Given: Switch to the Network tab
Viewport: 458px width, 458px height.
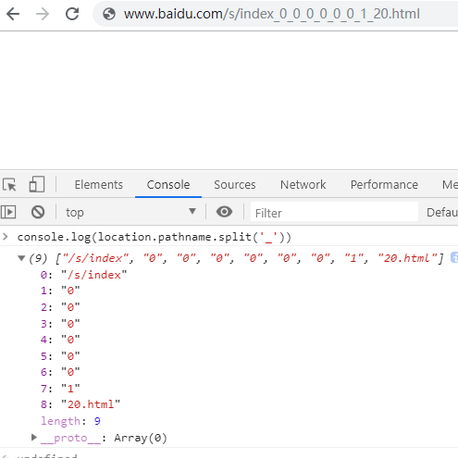Looking at the screenshot, I should pos(303,185).
